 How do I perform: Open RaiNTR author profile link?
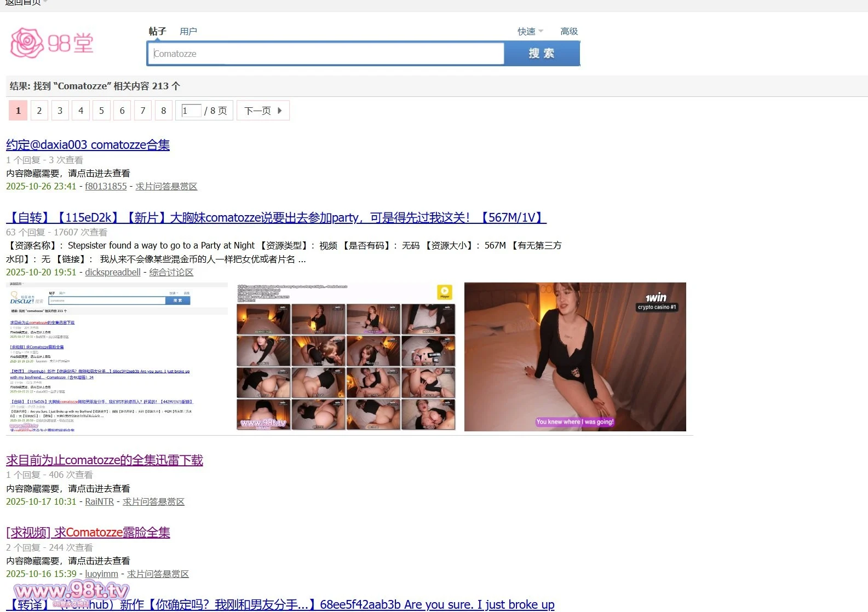pyautogui.click(x=99, y=502)
